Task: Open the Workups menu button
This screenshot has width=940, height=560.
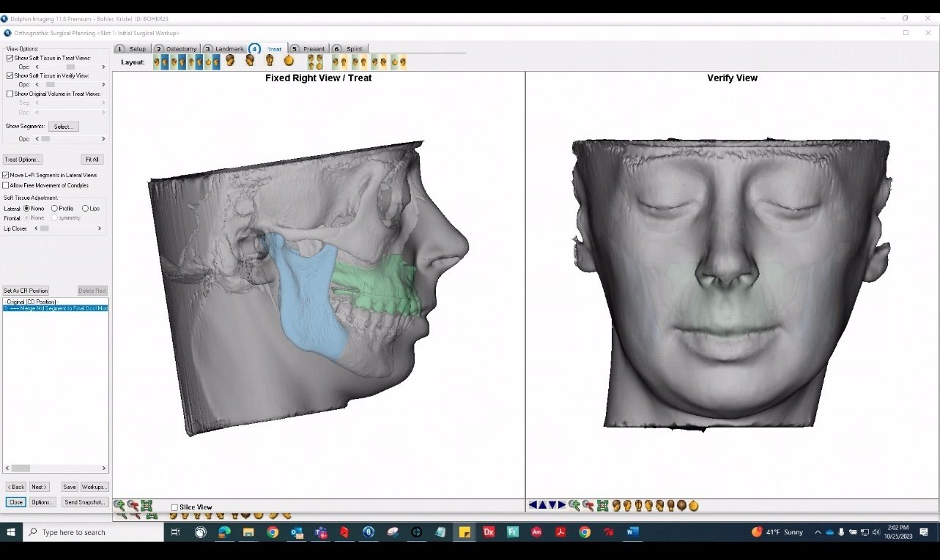Action: (x=95, y=487)
